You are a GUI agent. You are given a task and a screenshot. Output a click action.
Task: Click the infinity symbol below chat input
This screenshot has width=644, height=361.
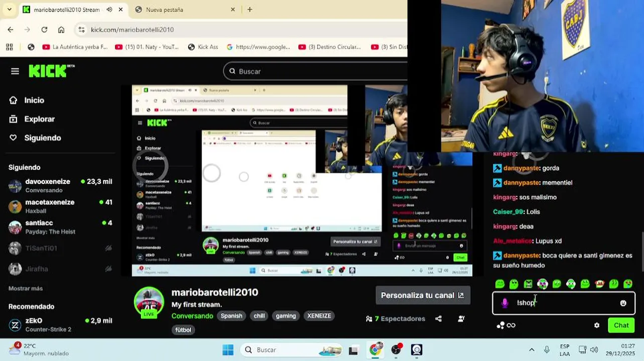pyautogui.click(x=511, y=325)
